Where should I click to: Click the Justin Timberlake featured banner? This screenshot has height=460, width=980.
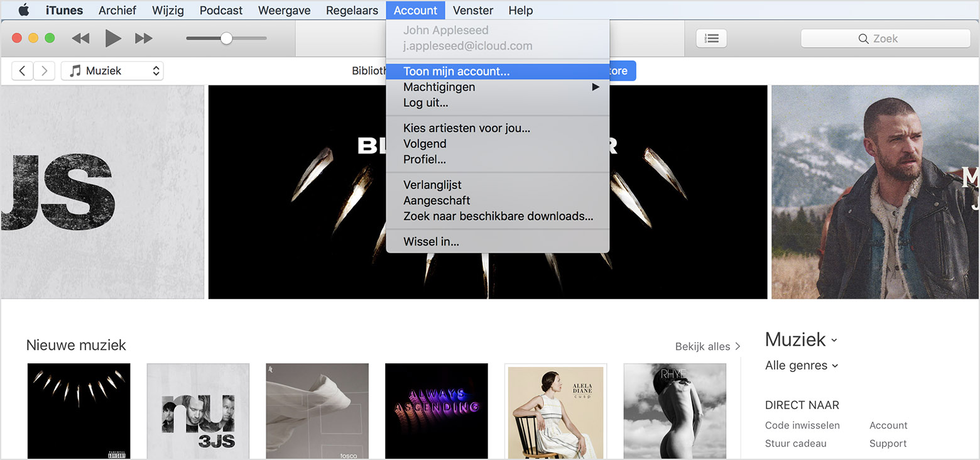click(x=875, y=192)
